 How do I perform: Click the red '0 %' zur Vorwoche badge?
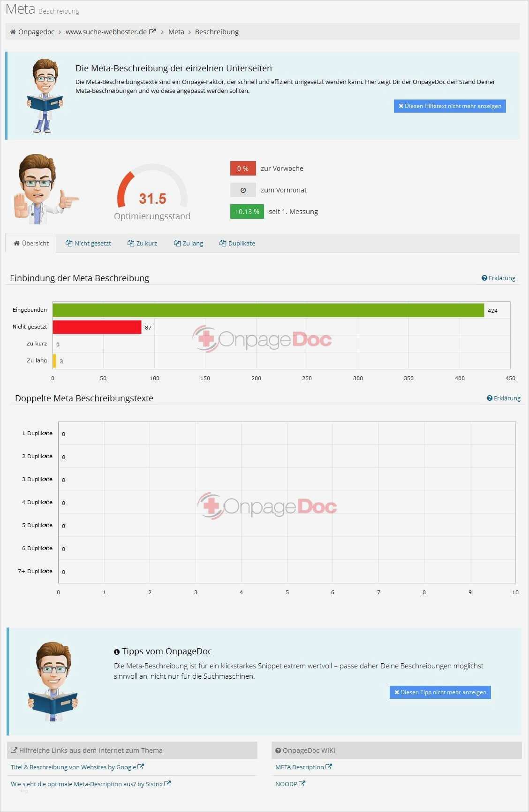tap(243, 169)
